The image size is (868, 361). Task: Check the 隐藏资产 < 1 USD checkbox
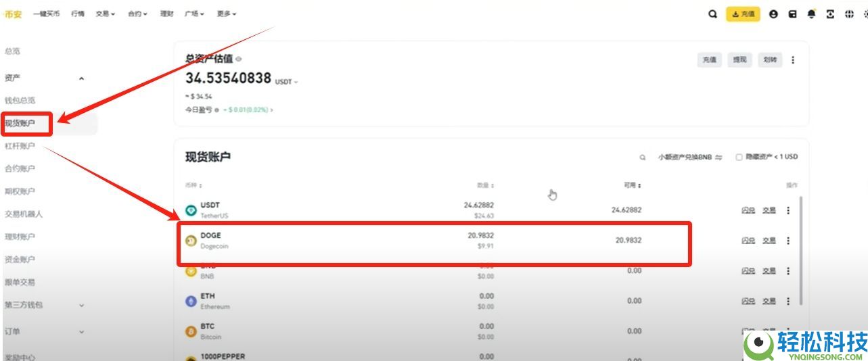click(739, 157)
